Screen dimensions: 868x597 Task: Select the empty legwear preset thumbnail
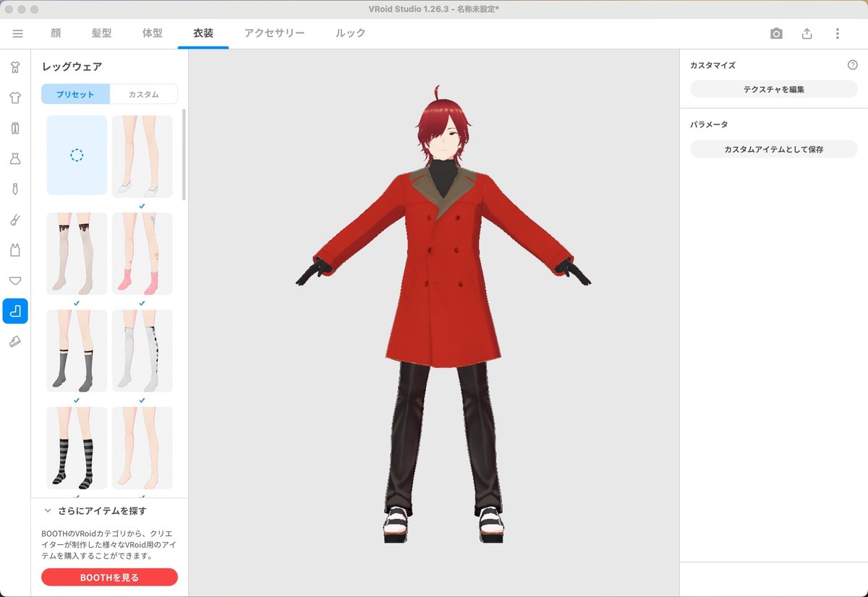click(76, 155)
